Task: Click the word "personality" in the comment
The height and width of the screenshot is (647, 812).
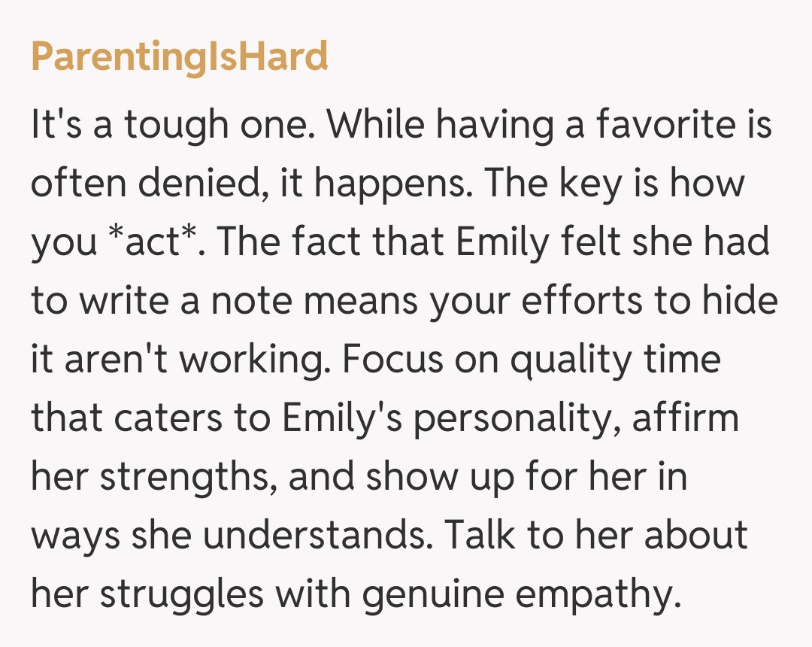Action: tap(514, 418)
